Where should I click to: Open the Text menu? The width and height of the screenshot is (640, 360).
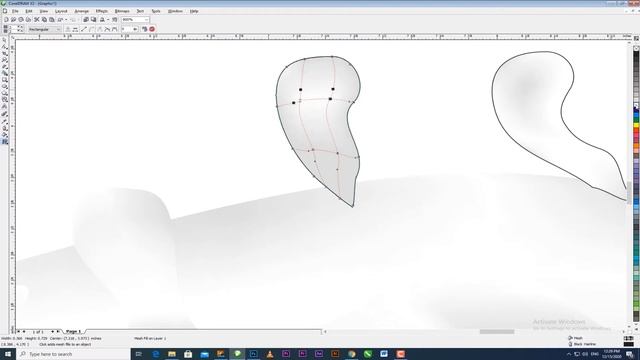click(x=140, y=11)
